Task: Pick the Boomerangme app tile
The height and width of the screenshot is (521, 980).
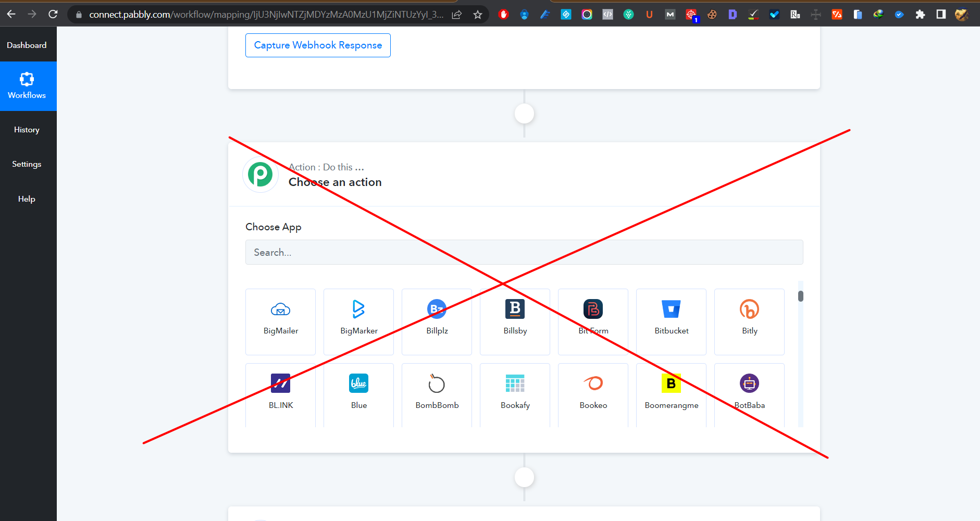Action: (x=671, y=395)
